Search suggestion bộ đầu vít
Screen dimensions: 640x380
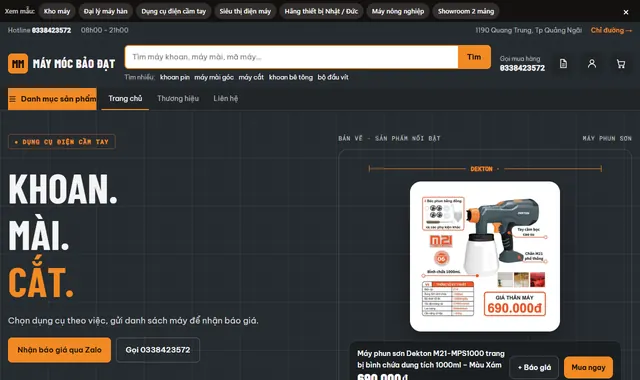[x=333, y=77]
